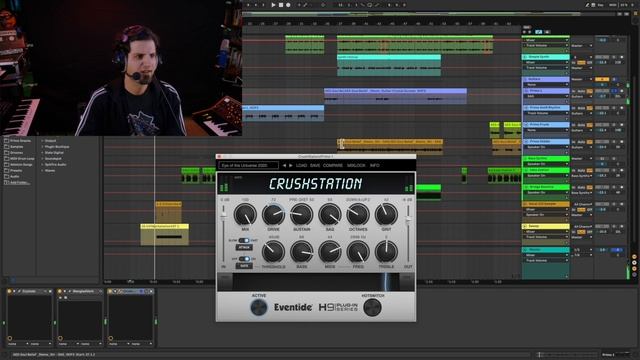Arm the transport Record button
The image size is (640, 360).
[x=288, y=5]
